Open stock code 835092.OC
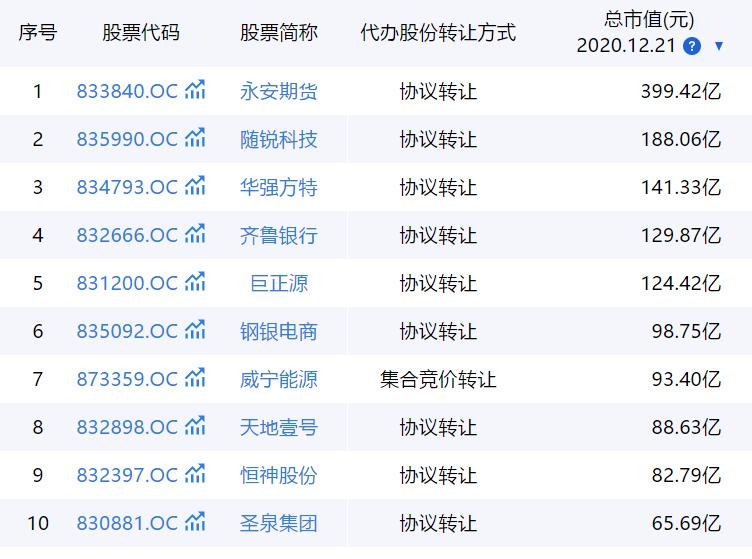Image resolution: width=752 pixels, height=559 pixels. tap(127, 331)
